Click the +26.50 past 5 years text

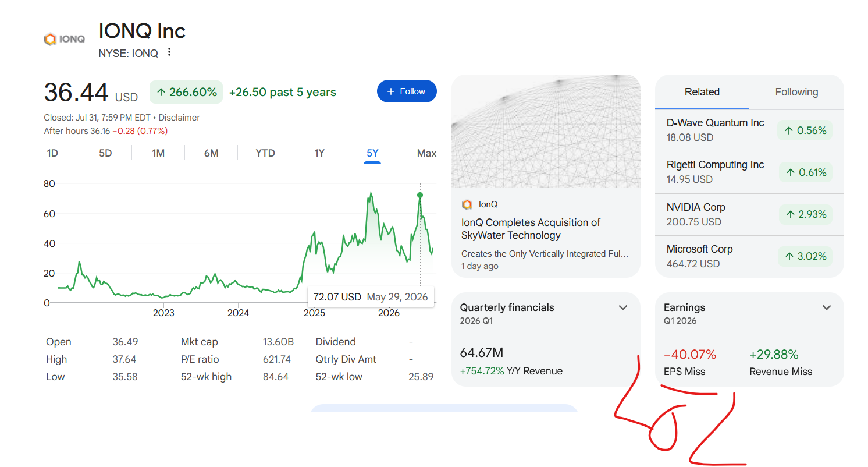(x=283, y=92)
